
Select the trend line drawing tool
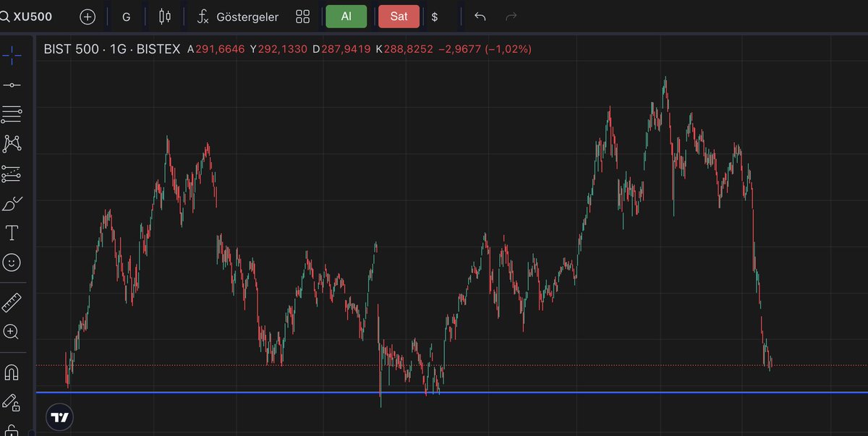[x=11, y=85]
